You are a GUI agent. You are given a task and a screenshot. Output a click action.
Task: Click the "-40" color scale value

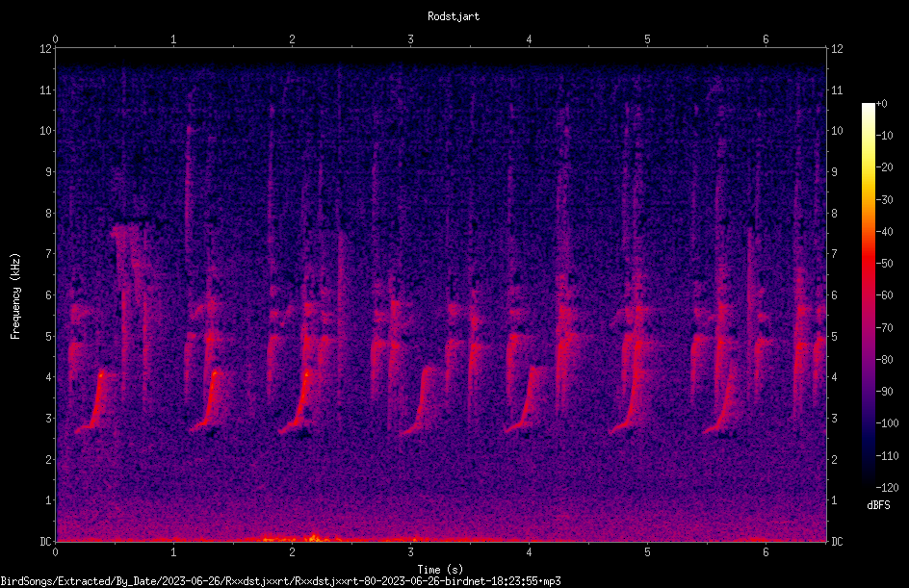(x=884, y=232)
